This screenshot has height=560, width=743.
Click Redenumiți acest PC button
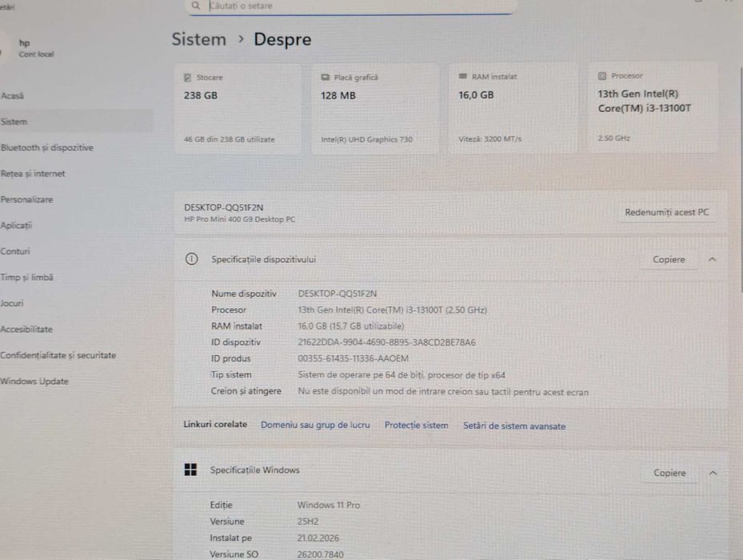coord(667,213)
